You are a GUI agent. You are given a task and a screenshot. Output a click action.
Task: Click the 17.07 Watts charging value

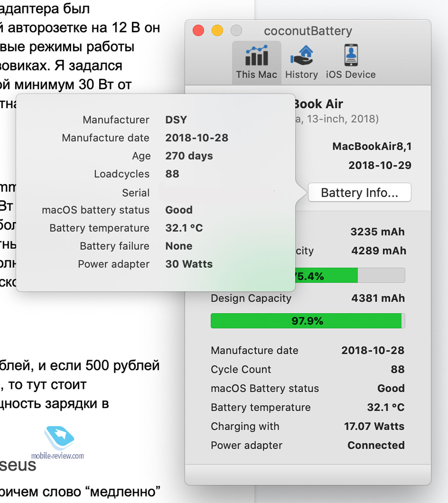[374, 426]
